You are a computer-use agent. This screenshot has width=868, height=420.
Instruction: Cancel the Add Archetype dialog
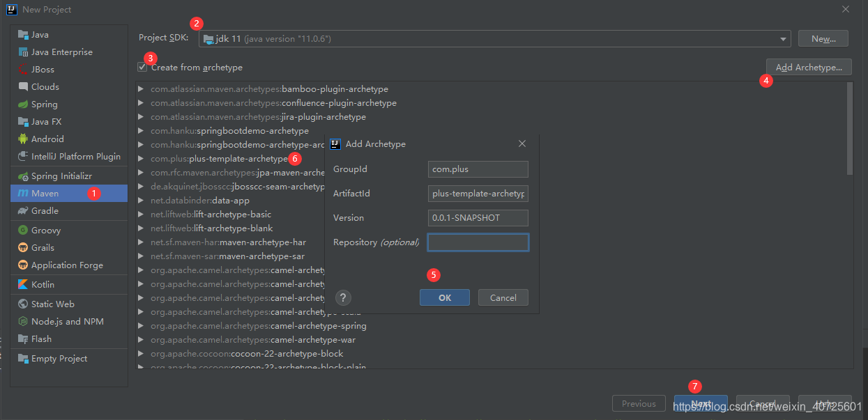pos(503,298)
